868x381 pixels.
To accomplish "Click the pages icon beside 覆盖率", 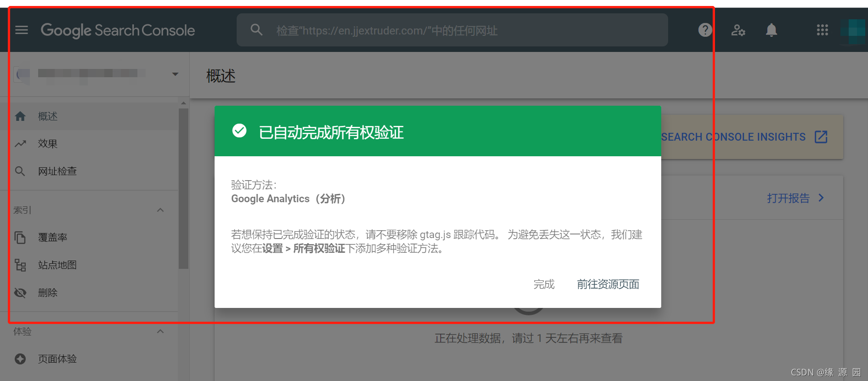I will [20, 238].
